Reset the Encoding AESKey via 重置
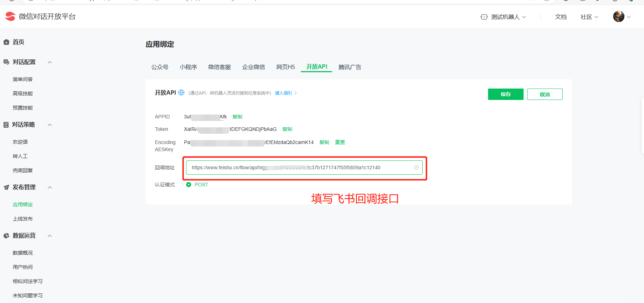 click(340, 142)
